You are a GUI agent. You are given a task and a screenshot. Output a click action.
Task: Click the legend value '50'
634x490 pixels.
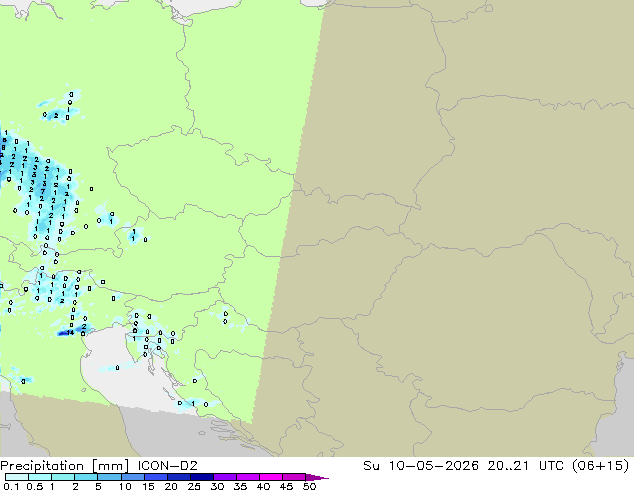[309, 486]
